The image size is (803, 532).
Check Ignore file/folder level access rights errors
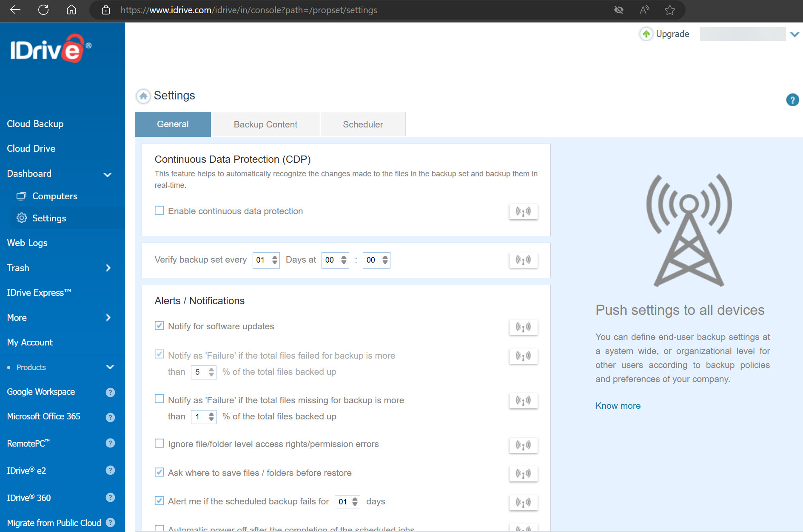tap(159, 443)
